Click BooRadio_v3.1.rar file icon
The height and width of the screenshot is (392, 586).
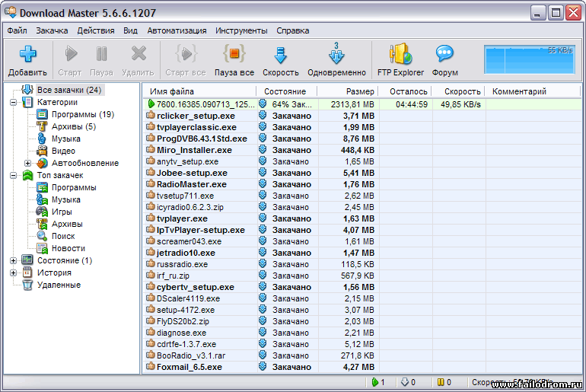(x=151, y=355)
